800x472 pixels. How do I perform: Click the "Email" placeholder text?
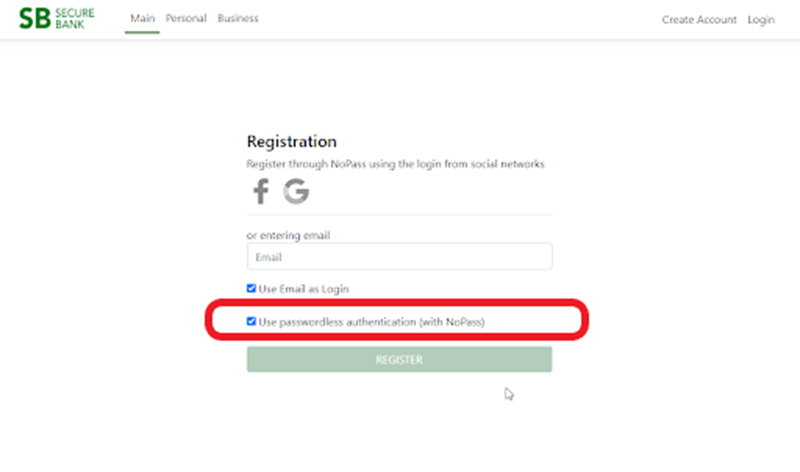pyautogui.click(x=268, y=257)
